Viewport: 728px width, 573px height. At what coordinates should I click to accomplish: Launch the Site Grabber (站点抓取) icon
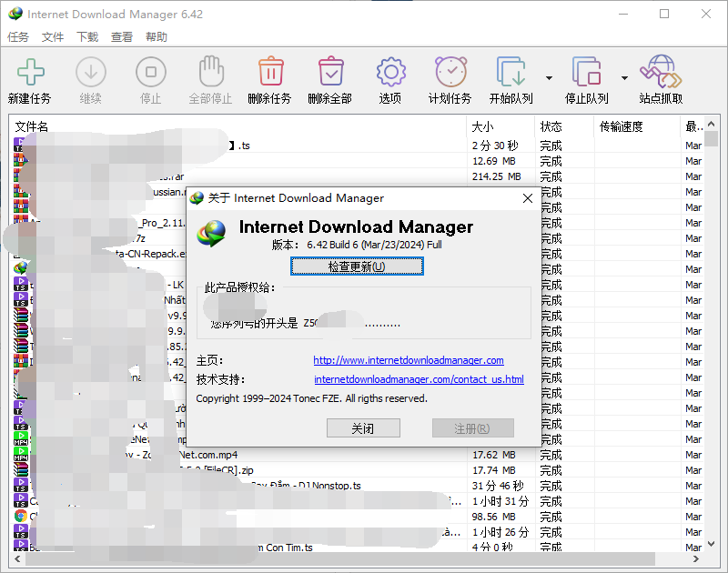click(x=661, y=73)
